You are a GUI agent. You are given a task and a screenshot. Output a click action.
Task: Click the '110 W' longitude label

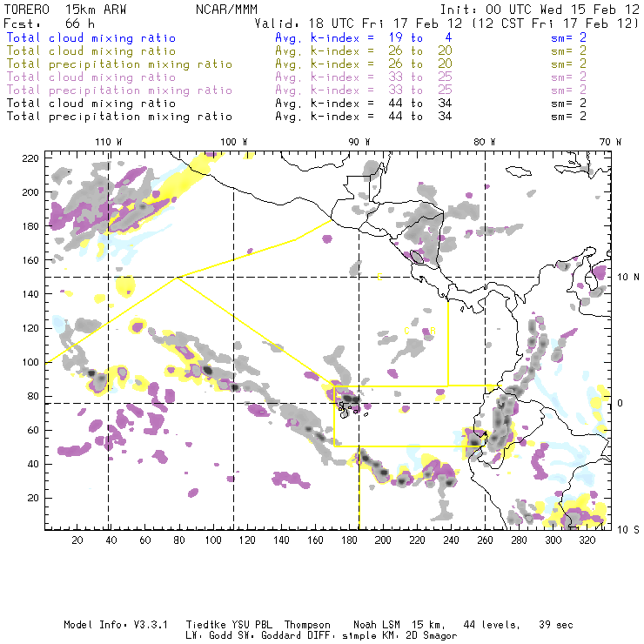[109, 142]
